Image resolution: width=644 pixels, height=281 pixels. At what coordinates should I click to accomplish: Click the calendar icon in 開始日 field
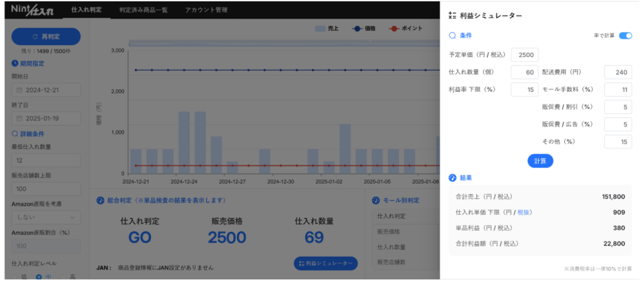pyautogui.click(x=19, y=91)
